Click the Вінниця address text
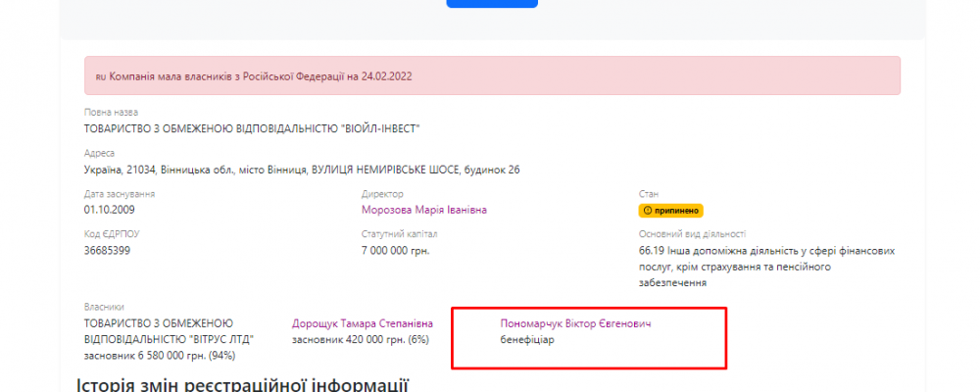980x392 pixels. click(x=302, y=170)
